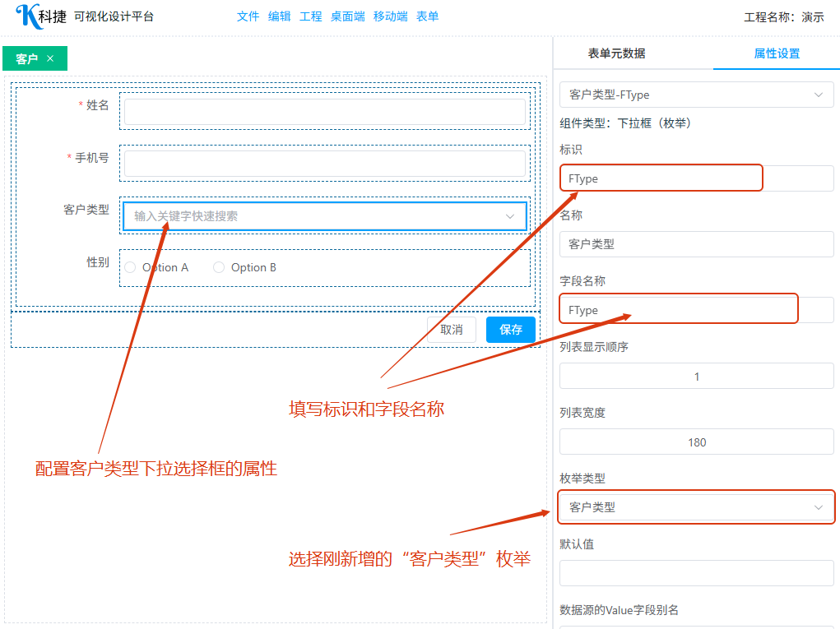Open the 编辑 menu
This screenshot has height=629, width=840.
point(279,16)
